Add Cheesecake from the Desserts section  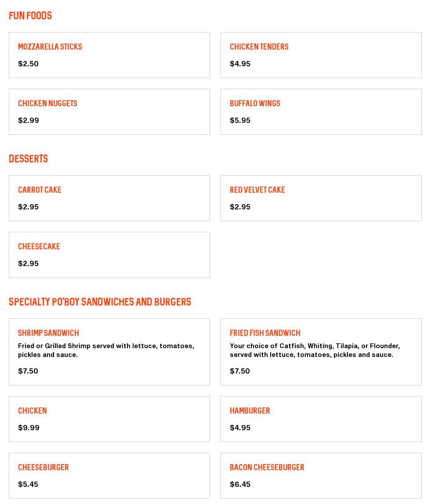pyautogui.click(x=109, y=255)
